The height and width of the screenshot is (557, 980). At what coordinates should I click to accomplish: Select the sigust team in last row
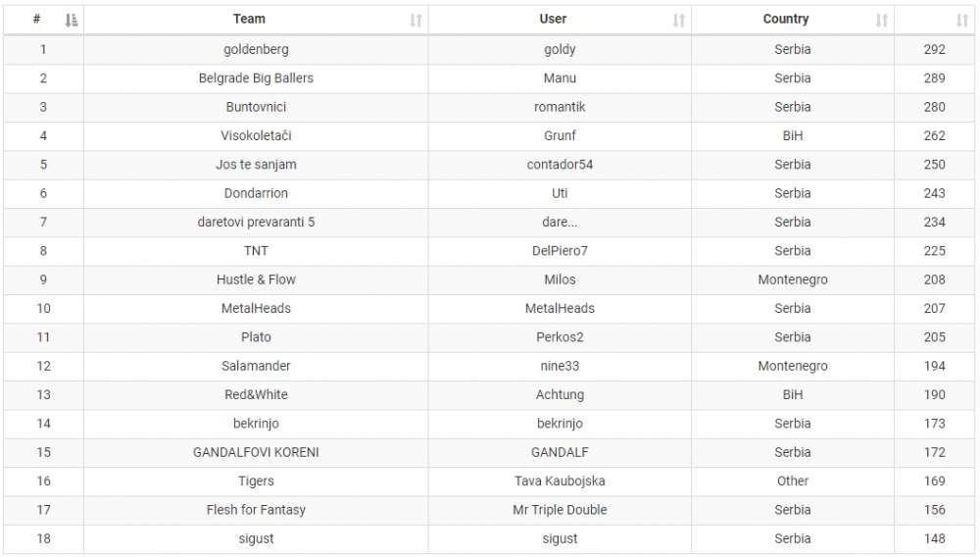(x=256, y=538)
